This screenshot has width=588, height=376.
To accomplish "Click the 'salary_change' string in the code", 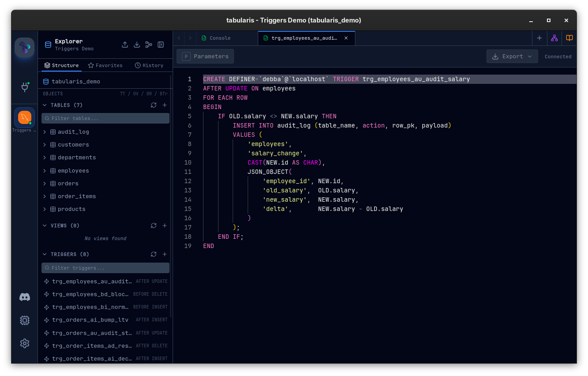I will 275,153.
